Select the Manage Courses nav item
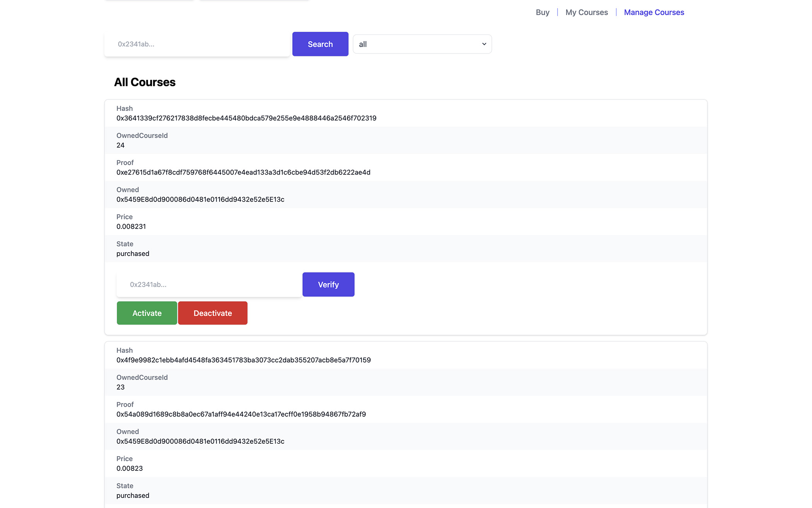812x508 pixels. (653, 12)
